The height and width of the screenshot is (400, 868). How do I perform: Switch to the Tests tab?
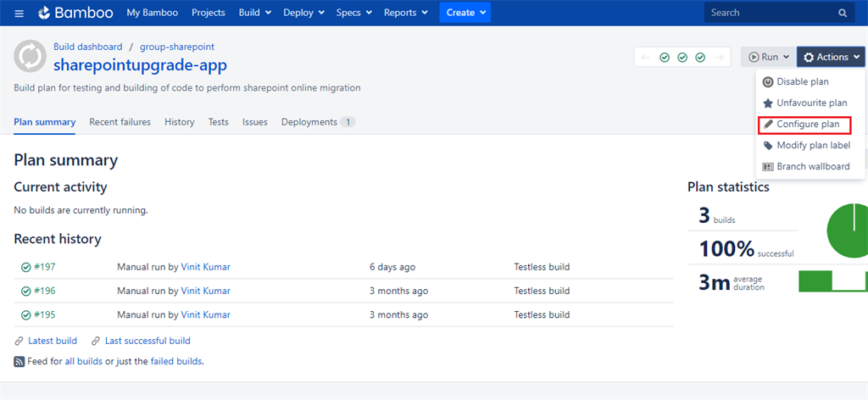[218, 122]
